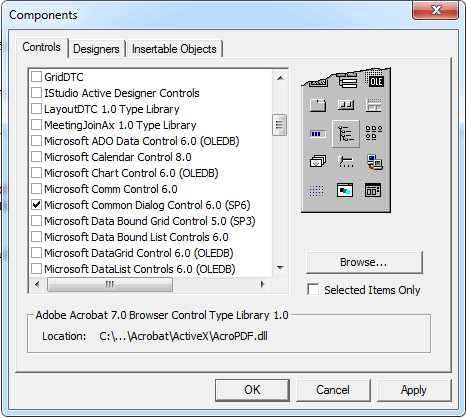Tick the LayoutDTC 1.0 Type Library checkbox

click(36, 109)
